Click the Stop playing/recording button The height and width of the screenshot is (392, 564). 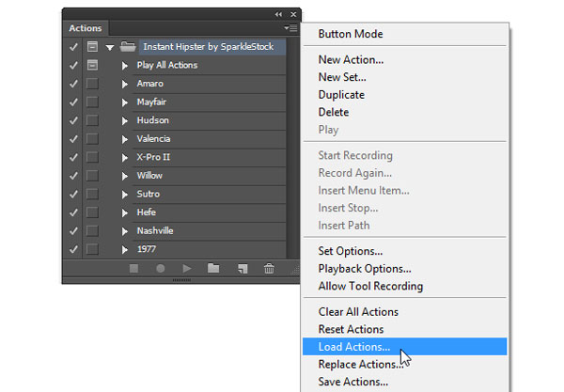pos(133,269)
